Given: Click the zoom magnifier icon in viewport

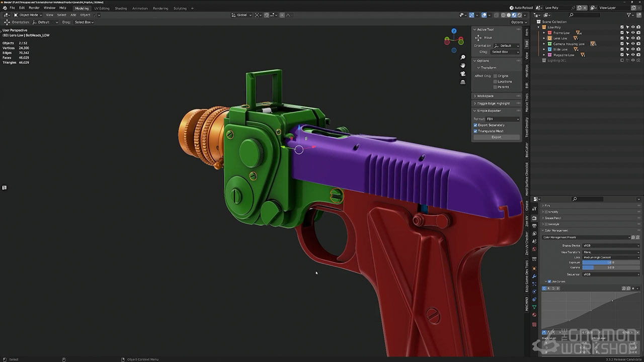Looking at the screenshot, I should pyautogui.click(x=463, y=57).
